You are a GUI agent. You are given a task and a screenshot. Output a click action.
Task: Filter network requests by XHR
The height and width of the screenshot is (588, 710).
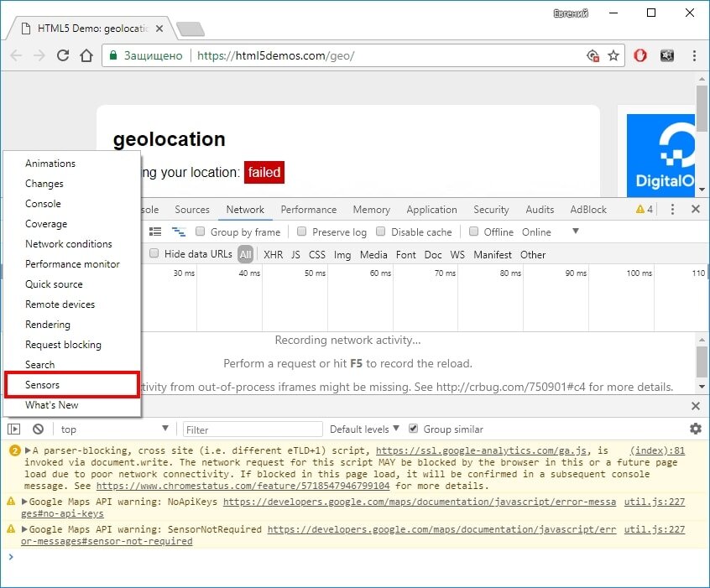click(273, 254)
